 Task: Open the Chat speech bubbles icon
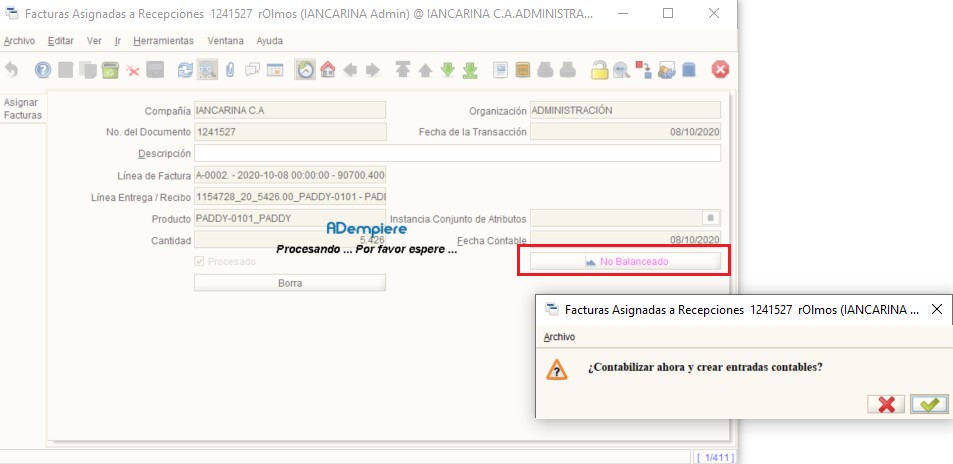pyautogui.click(x=252, y=70)
